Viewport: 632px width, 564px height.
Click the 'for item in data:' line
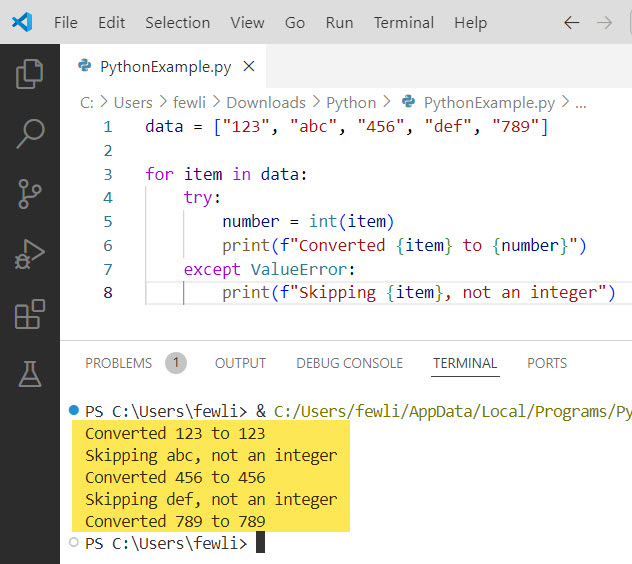click(226, 174)
